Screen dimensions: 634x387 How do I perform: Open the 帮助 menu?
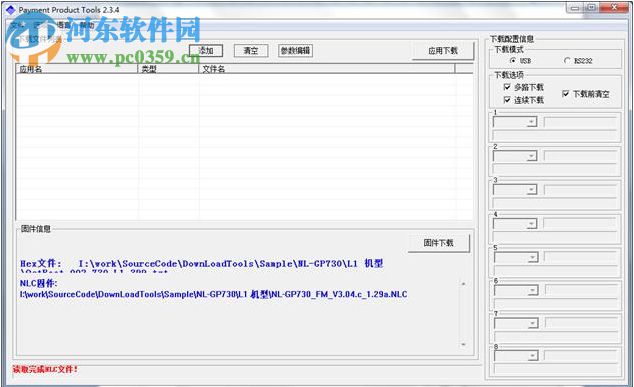pyautogui.click(x=87, y=25)
